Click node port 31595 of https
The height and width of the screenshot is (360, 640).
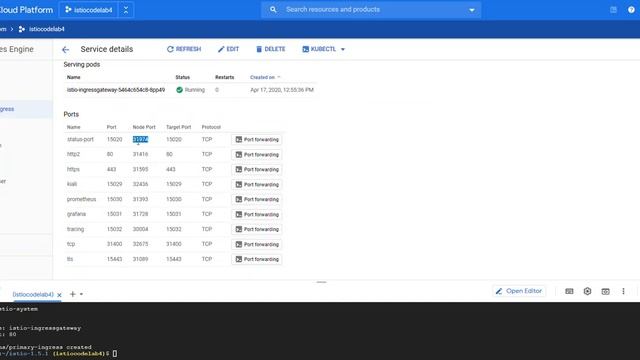click(x=140, y=169)
